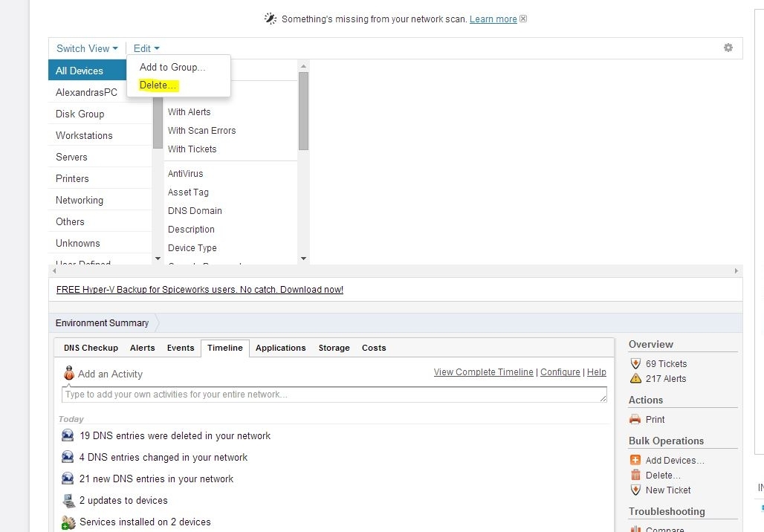Click the Print icon under Actions
The width and height of the screenshot is (764, 532).
pos(635,419)
